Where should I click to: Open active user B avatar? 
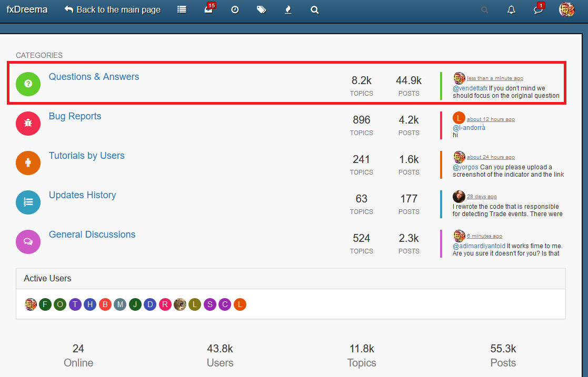[x=105, y=304]
